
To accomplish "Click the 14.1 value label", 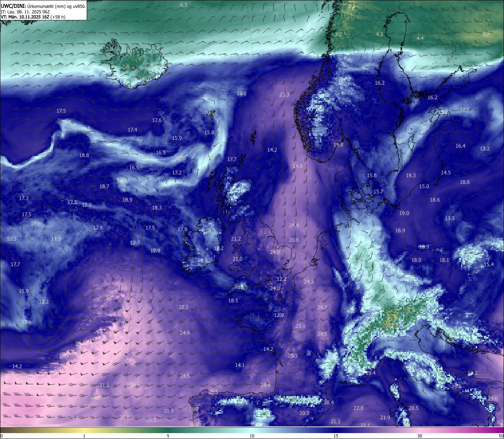I will 240,365.
